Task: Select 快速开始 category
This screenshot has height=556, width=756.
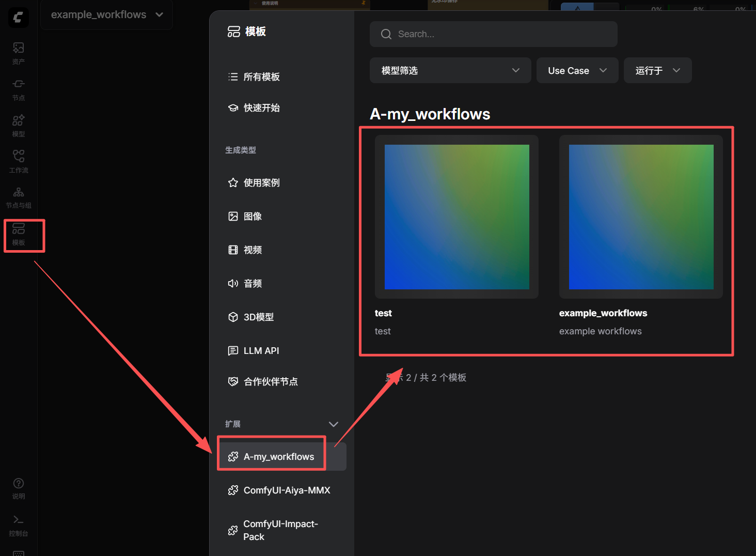Action: pyautogui.click(x=281, y=108)
